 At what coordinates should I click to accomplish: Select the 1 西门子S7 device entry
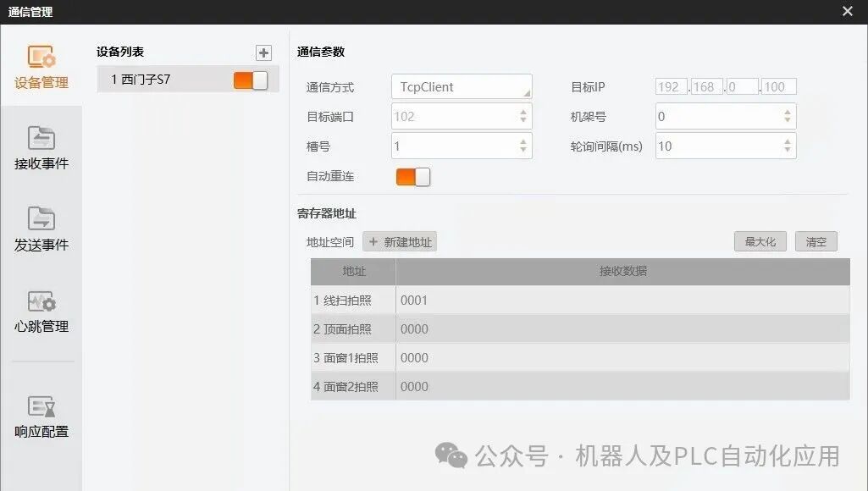[188, 80]
